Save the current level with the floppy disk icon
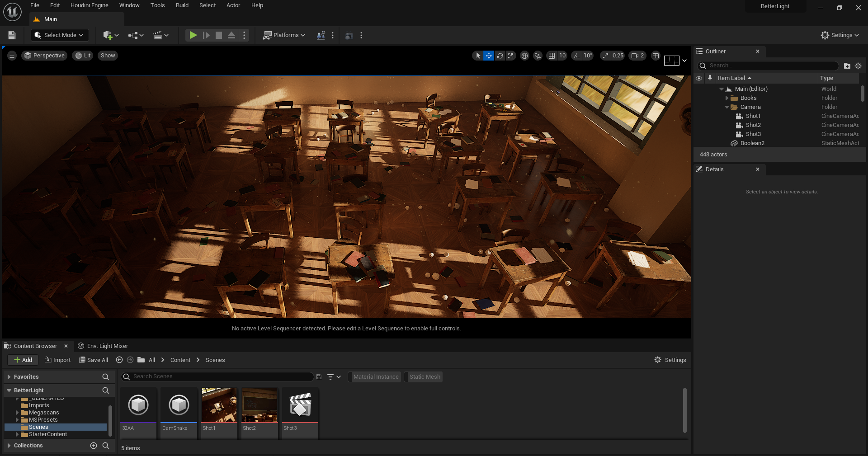868x456 pixels. (x=12, y=35)
